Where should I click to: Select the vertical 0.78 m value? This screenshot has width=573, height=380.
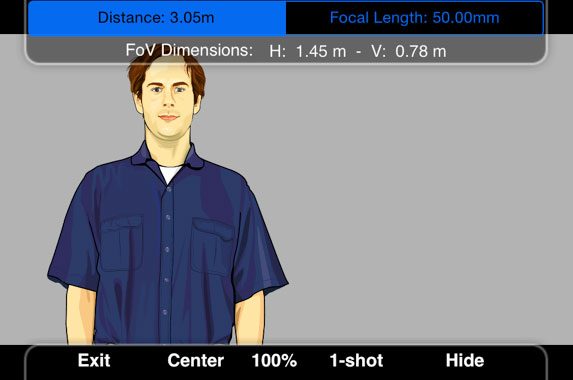coord(409,51)
